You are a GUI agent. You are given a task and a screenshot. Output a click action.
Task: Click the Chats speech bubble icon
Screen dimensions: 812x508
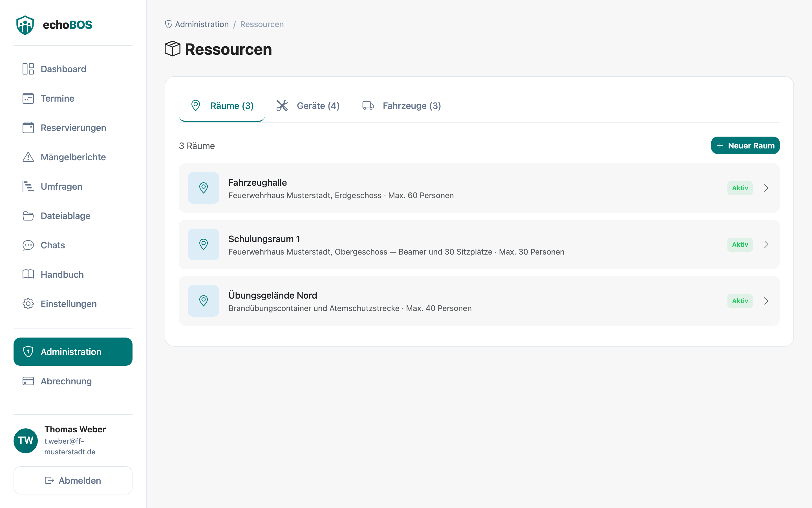(28, 245)
